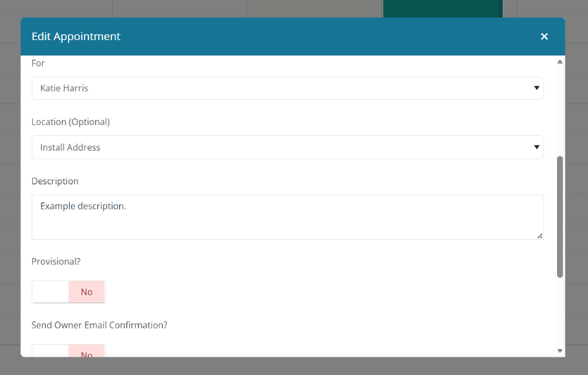Click the For dropdown arrow icon
The height and width of the screenshot is (375, 588).
point(536,88)
